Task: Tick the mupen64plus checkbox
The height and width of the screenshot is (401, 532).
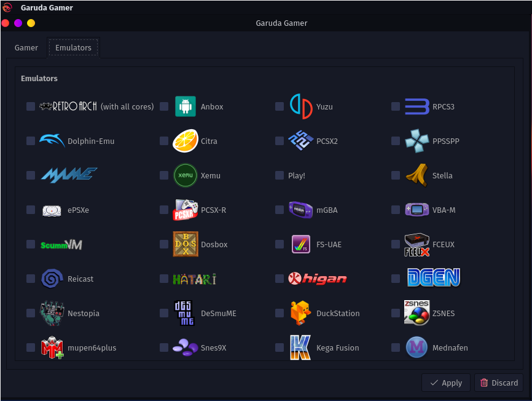Action: [31, 347]
